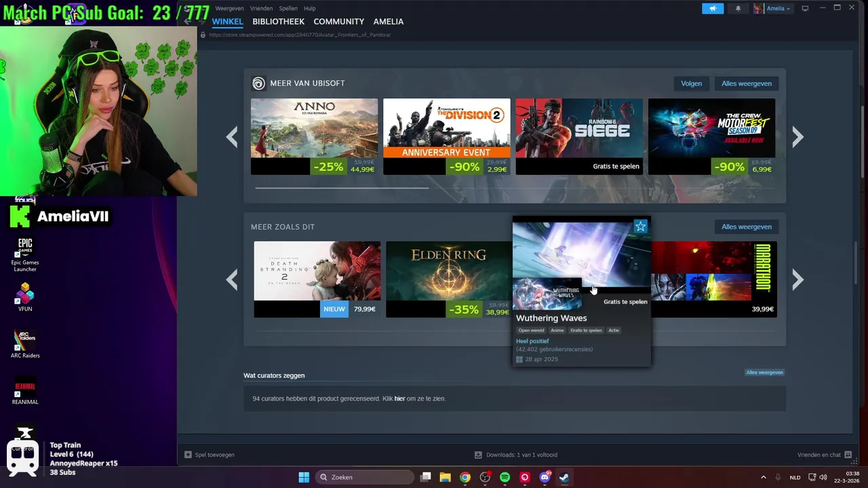Open Steam Big Picture display icon

(805, 8)
